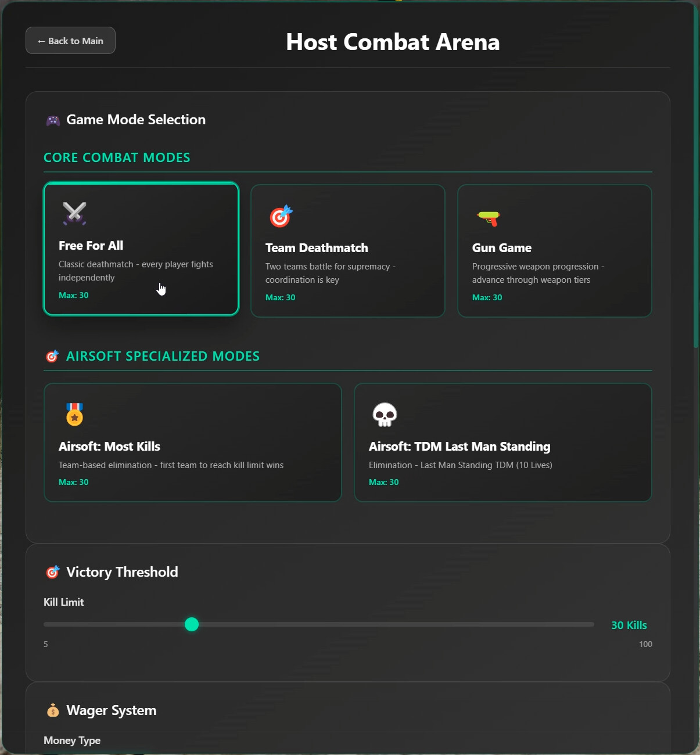This screenshot has width=700, height=755.
Task: Click the gamepad icon beside Game Mode Selection
Action: point(53,120)
